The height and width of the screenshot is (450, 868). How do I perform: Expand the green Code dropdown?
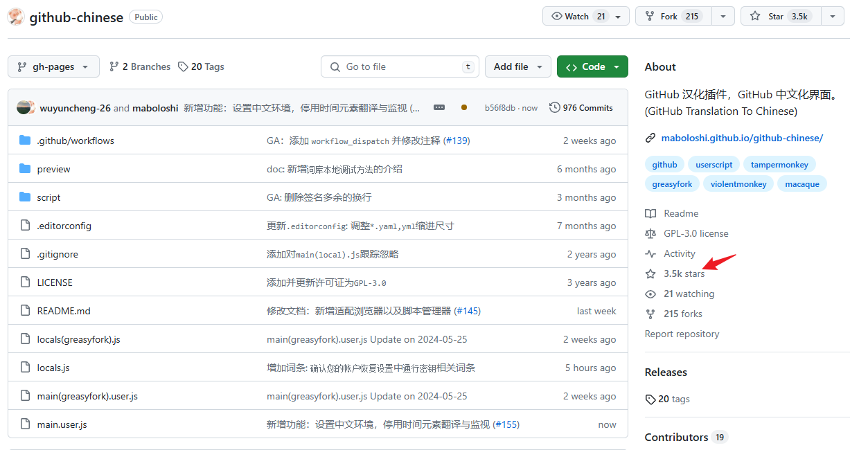pyautogui.click(x=592, y=66)
